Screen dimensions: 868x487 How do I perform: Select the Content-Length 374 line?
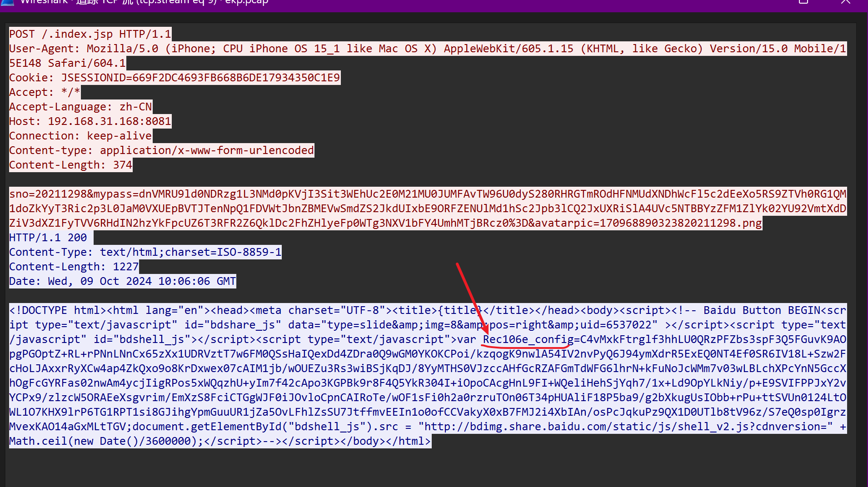click(70, 165)
